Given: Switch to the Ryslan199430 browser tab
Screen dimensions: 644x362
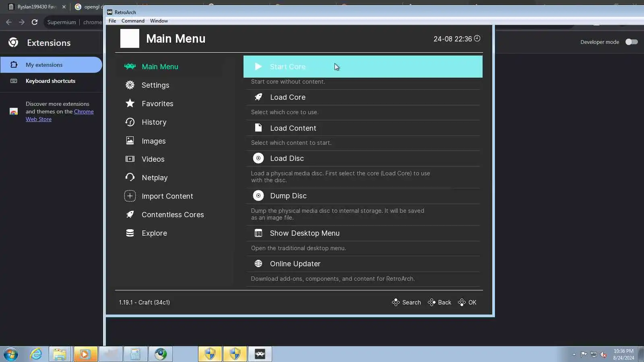Looking at the screenshot, I should pos(36,7).
